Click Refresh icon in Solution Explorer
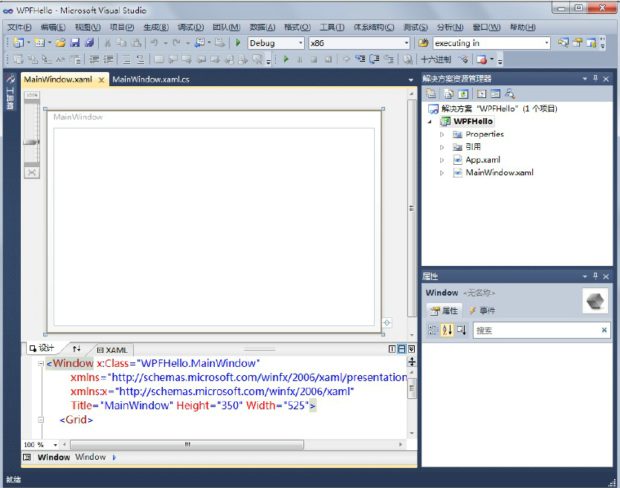Viewport: 620px width, 488px height. [x=463, y=94]
